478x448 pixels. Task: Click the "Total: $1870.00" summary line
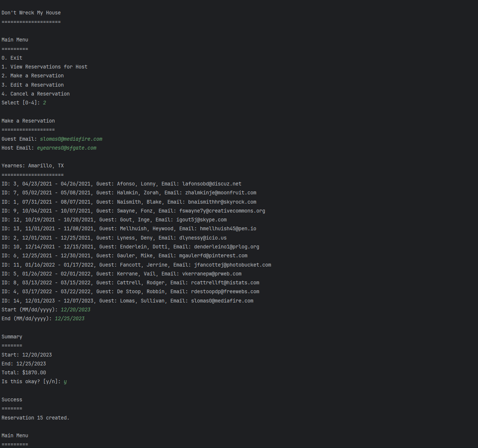pyautogui.click(x=24, y=372)
